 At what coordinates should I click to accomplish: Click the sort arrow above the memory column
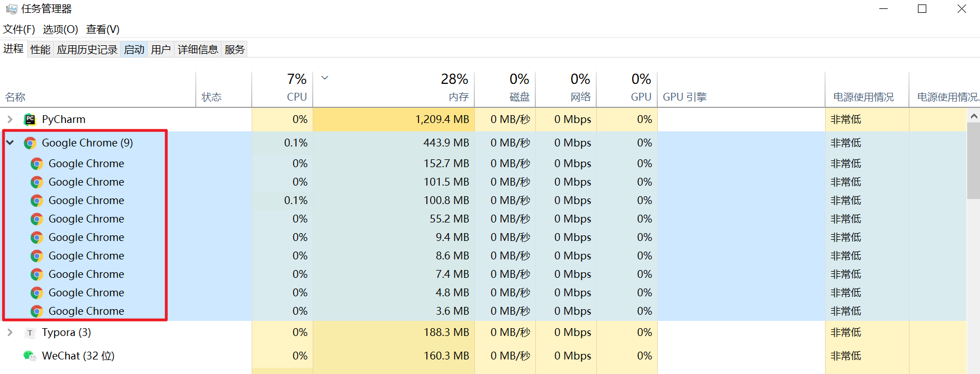tap(324, 78)
